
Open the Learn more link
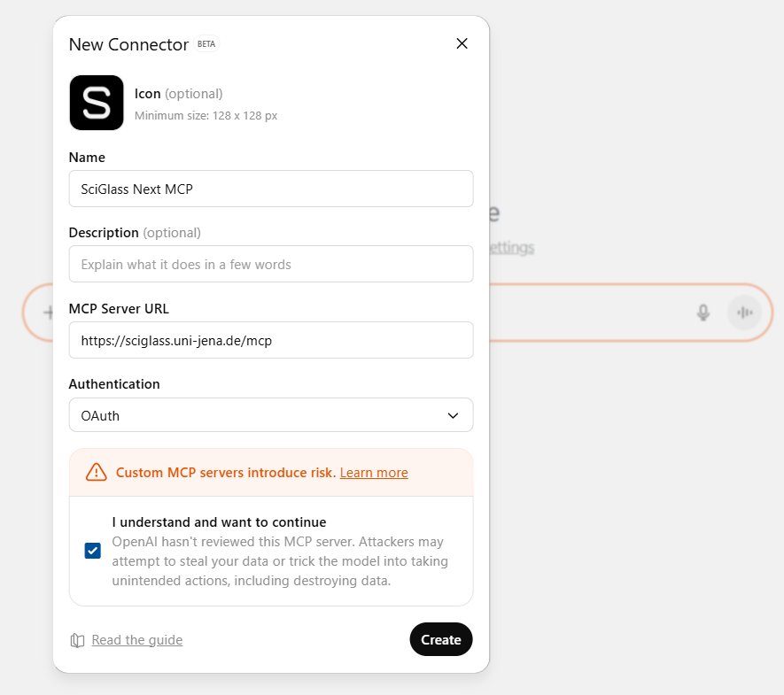pos(374,473)
